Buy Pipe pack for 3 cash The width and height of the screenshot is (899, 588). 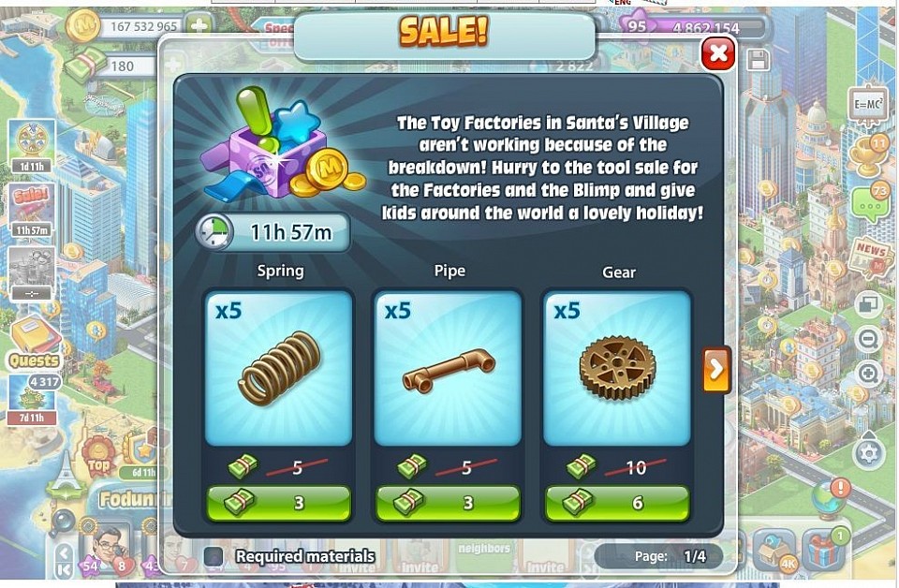click(448, 503)
